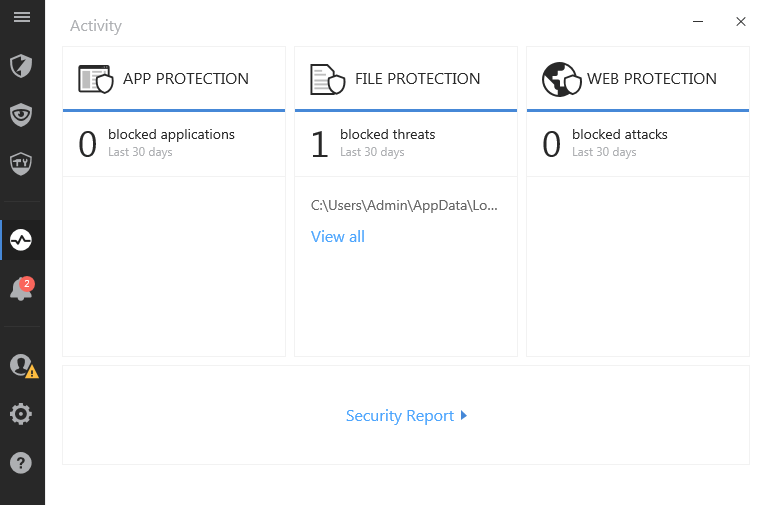This screenshot has width=757, height=505.
Task: Click the View all link
Action: pyautogui.click(x=338, y=237)
